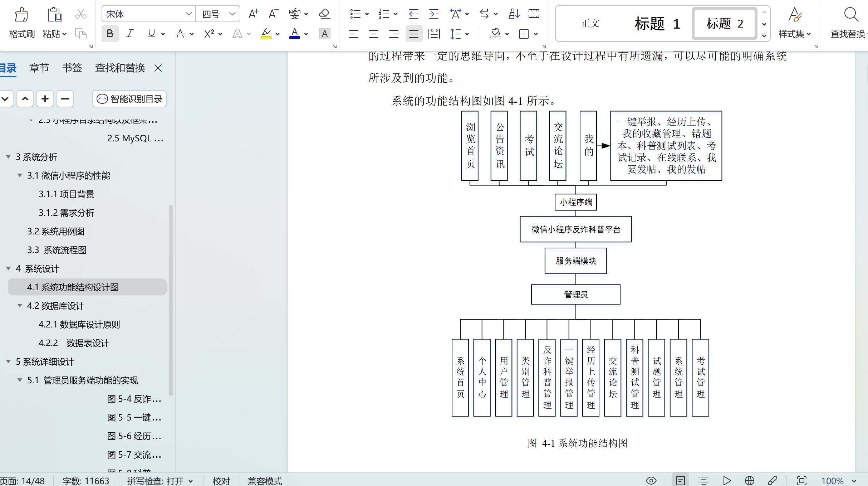Open find and replace via magnifier icon
868x486 pixels.
coord(851,14)
